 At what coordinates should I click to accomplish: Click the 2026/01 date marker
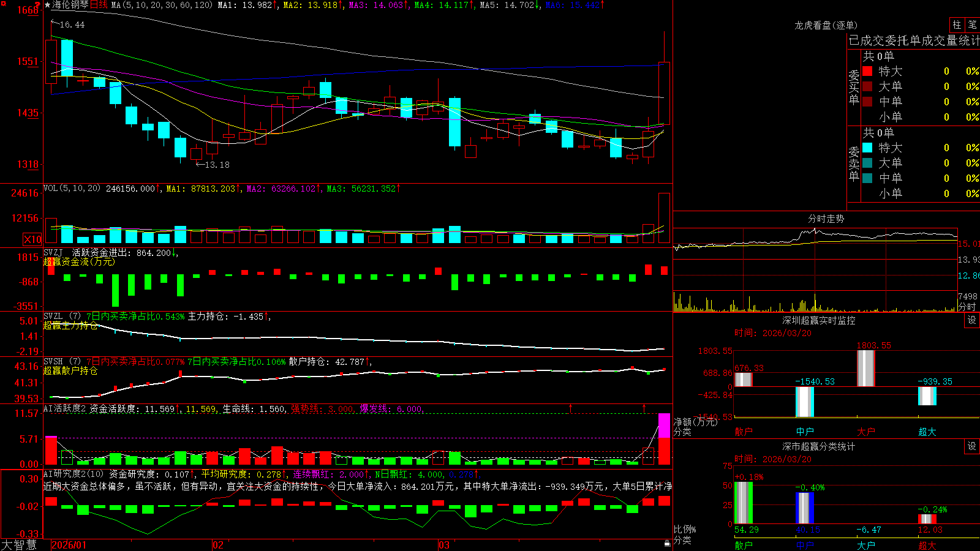click(x=69, y=545)
